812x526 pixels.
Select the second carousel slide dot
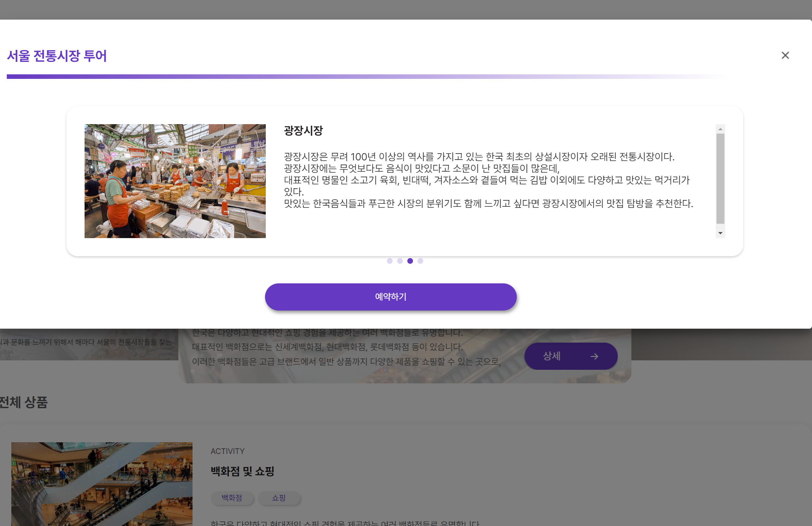pos(400,261)
